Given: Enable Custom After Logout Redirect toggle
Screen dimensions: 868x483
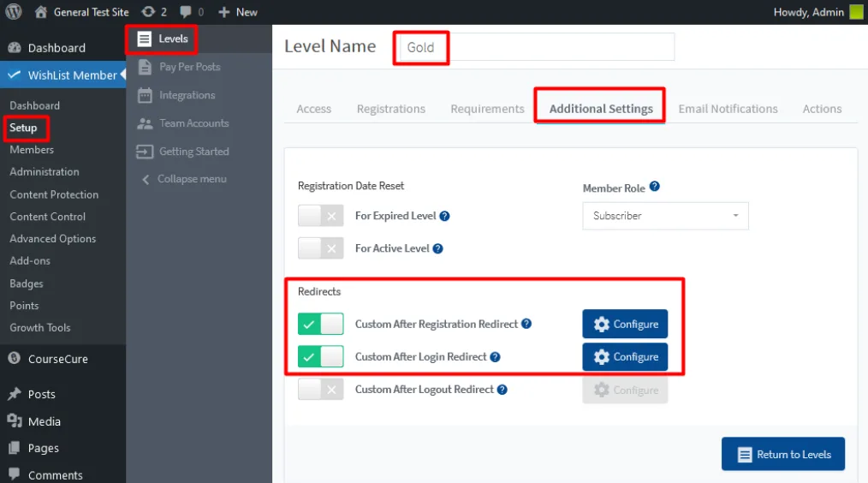Looking at the screenshot, I should [x=320, y=390].
